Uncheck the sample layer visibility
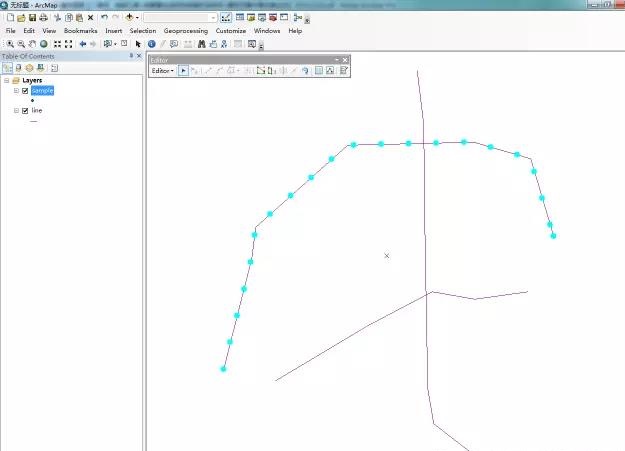The height and width of the screenshot is (451, 625). coord(25,91)
